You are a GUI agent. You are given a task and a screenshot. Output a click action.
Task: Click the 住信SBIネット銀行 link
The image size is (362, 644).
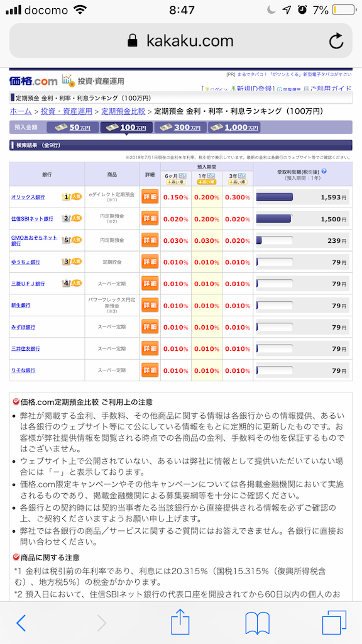32,219
